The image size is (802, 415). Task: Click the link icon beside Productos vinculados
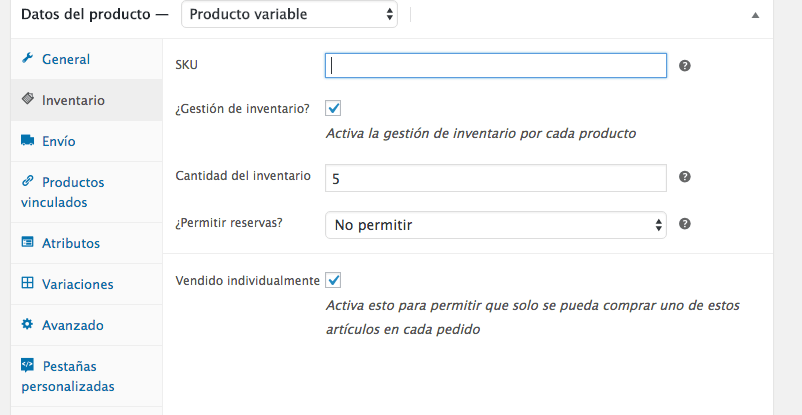coord(27,181)
